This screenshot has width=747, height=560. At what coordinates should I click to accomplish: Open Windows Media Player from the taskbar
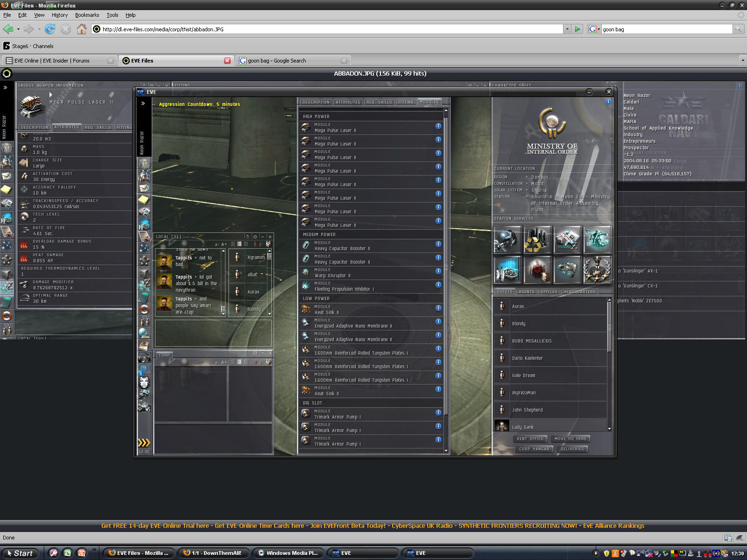287,553
